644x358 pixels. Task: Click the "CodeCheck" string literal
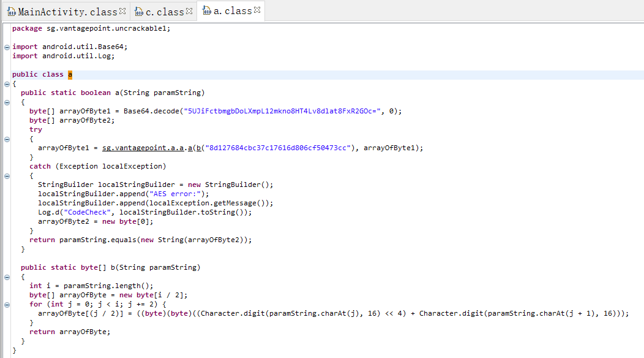pyautogui.click(x=87, y=212)
